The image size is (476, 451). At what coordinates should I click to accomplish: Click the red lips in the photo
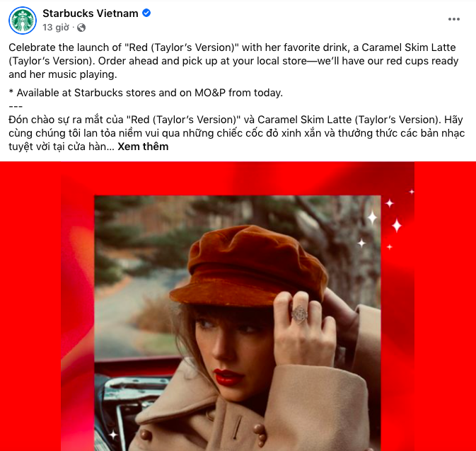(228, 377)
